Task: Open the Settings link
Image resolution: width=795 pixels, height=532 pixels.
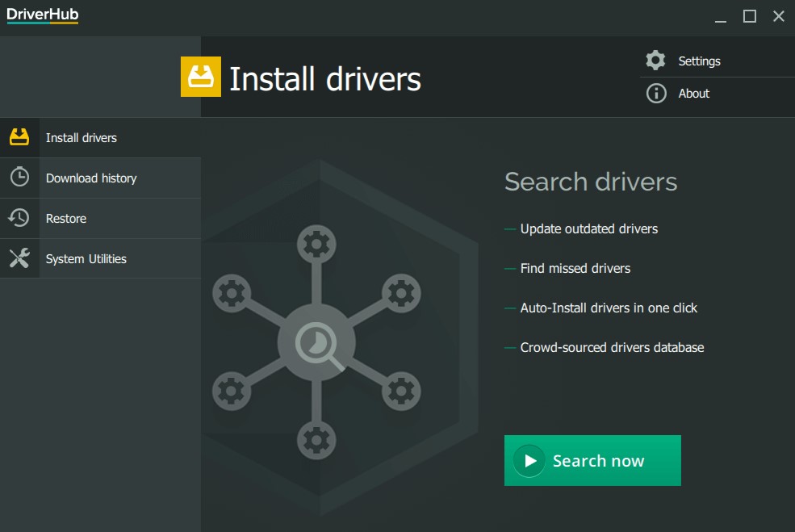Action: (699, 61)
